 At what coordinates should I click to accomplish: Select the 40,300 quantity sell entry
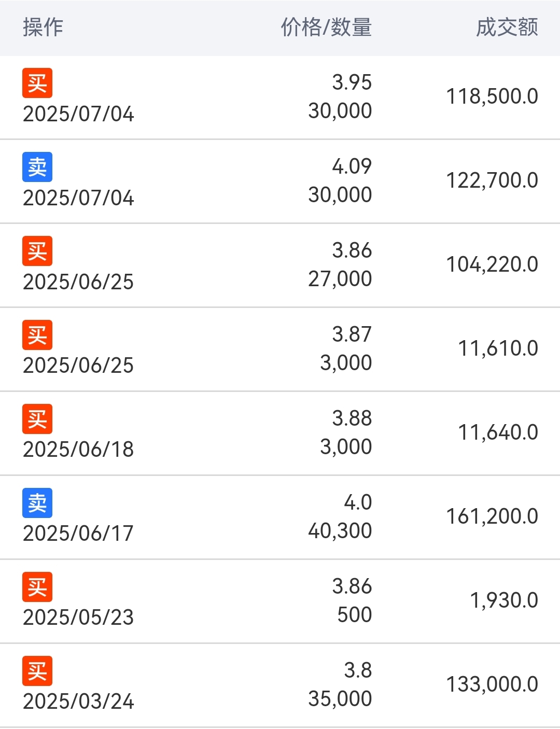pos(280,517)
